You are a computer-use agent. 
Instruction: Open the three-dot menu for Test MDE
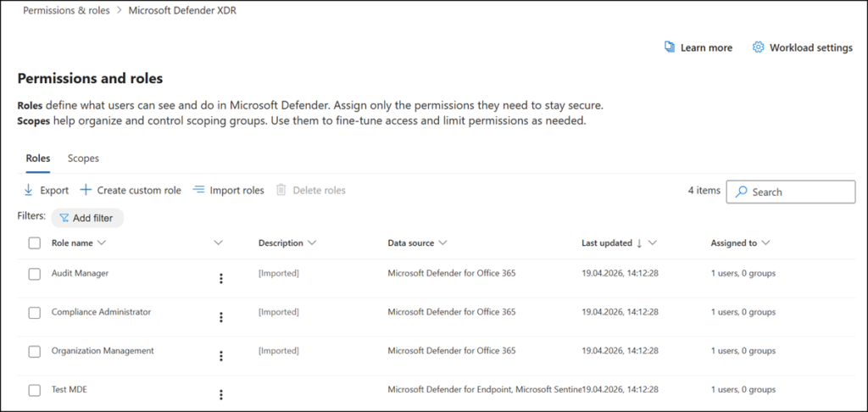click(221, 395)
